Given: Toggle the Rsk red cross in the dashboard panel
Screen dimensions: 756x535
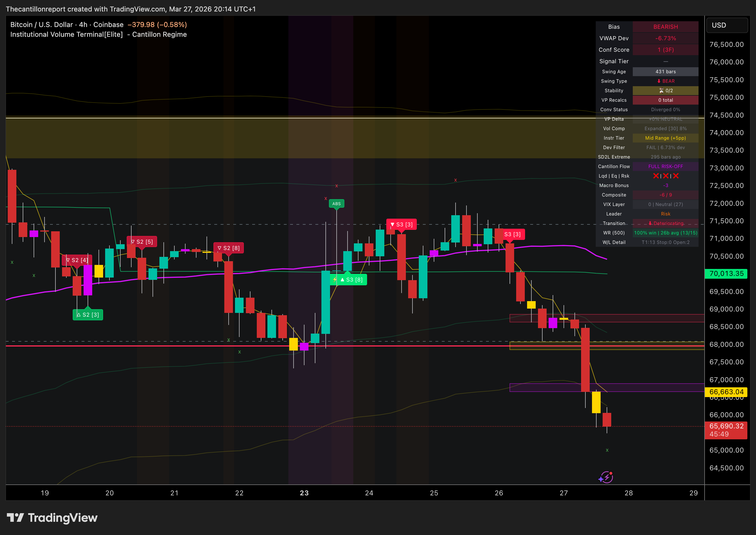Looking at the screenshot, I should 675,176.
